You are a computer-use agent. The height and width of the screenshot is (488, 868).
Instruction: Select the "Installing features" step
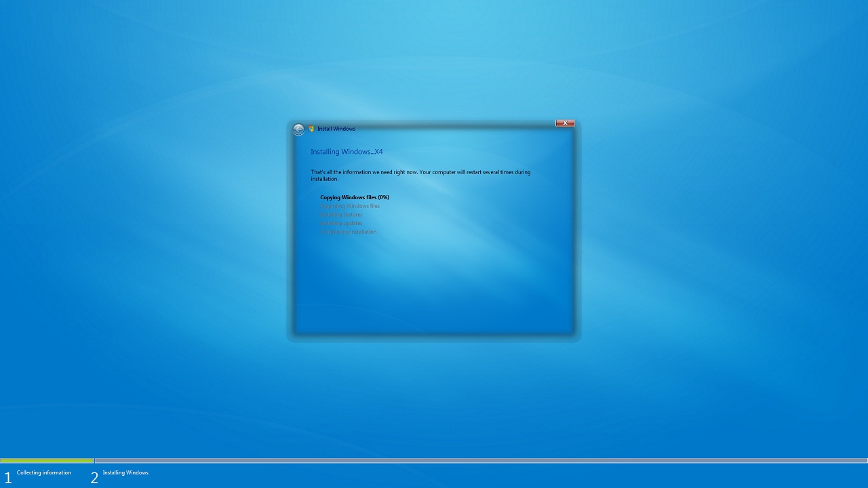pos(341,215)
